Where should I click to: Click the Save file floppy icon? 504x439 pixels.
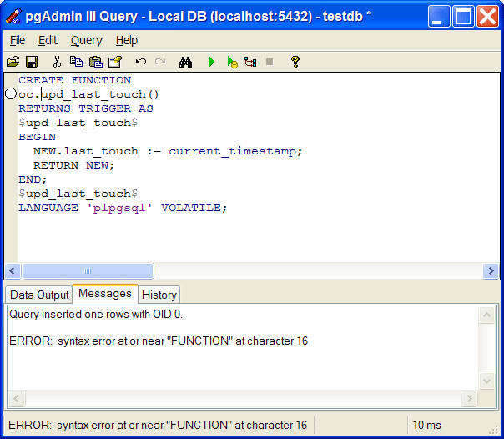click(x=32, y=62)
